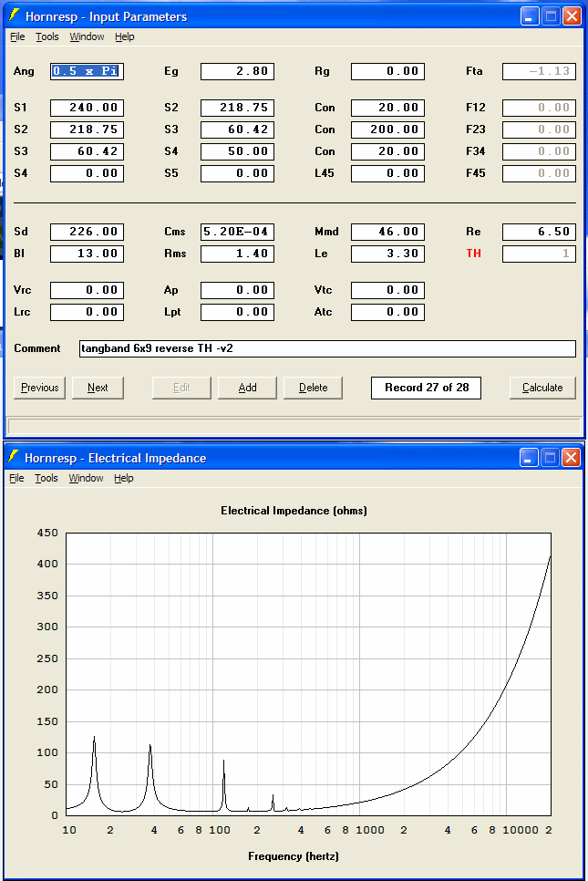This screenshot has width=588, height=881.
Task: Click the second-column S3 field 60.42
Action: pos(238,130)
